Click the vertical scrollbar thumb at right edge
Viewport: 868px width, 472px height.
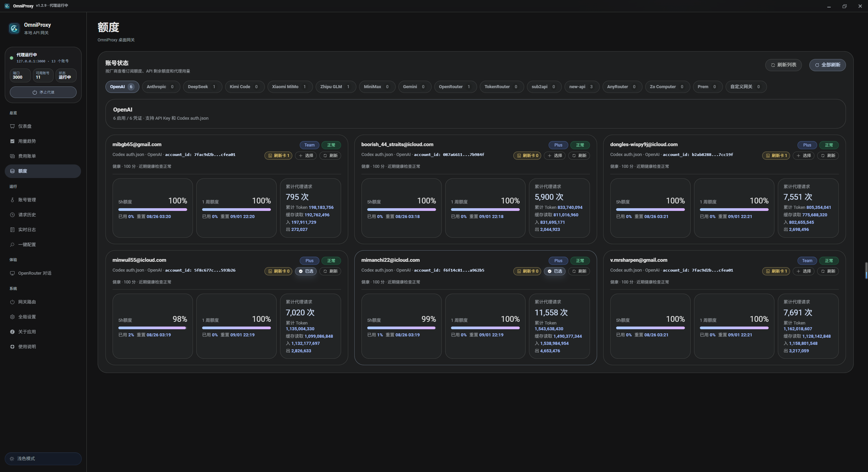(x=866, y=271)
